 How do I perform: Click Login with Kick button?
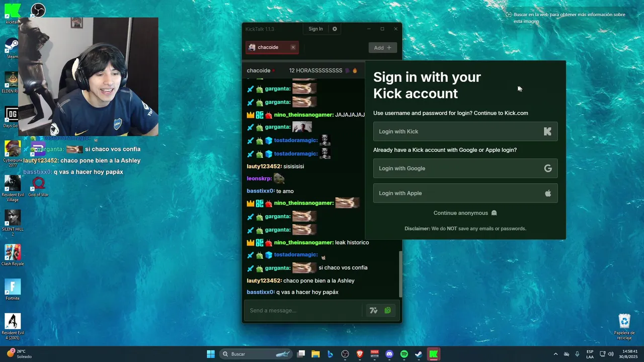point(465,131)
